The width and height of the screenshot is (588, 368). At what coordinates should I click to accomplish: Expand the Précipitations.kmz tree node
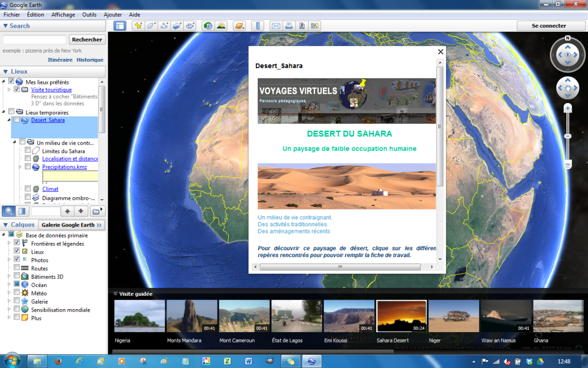click(20, 167)
